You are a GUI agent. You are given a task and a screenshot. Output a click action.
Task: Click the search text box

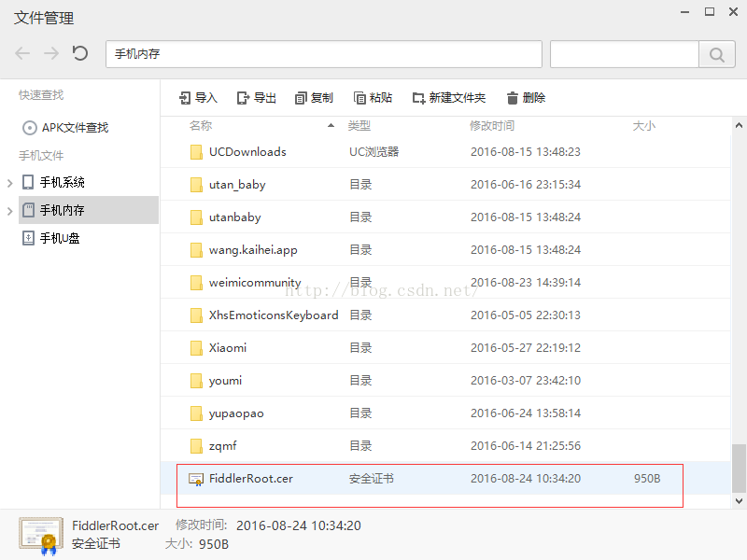pyautogui.click(x=625, y=54)
